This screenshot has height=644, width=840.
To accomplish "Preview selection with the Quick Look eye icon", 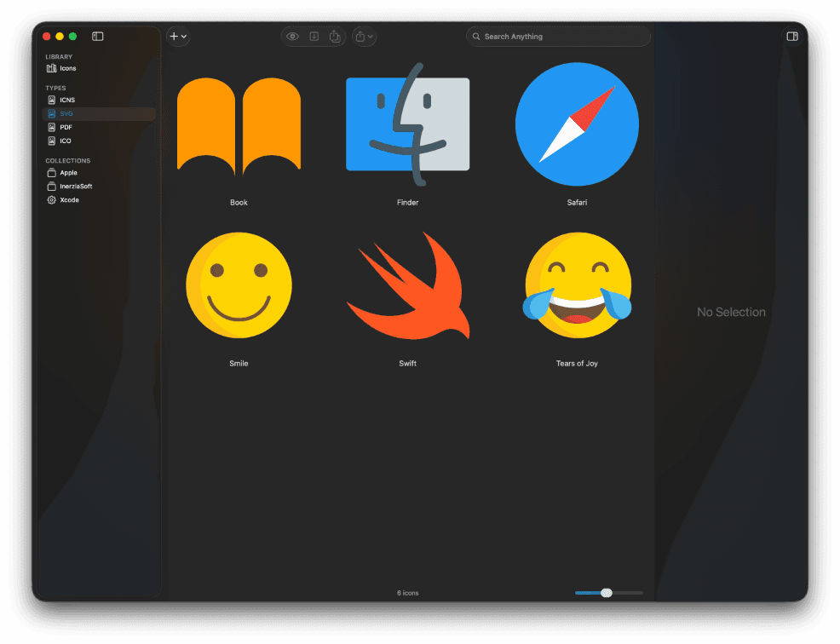I will click(x=292, y=36).
